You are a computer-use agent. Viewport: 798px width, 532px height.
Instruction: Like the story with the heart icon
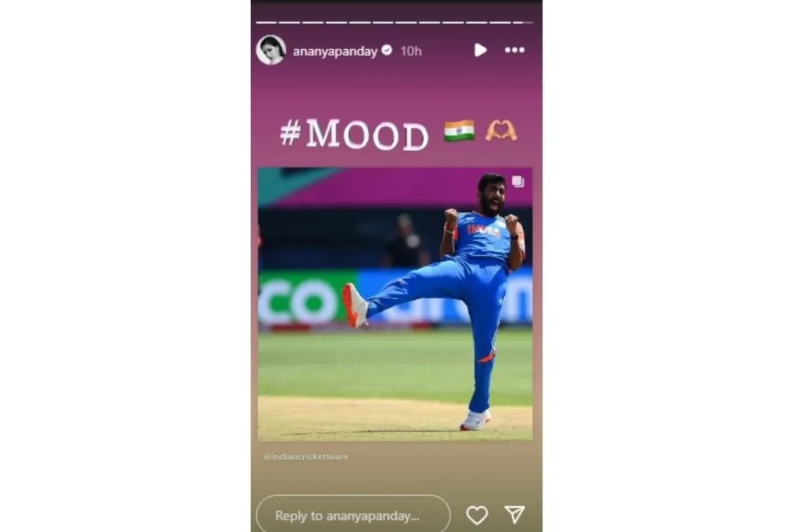[x=477, y=515]
